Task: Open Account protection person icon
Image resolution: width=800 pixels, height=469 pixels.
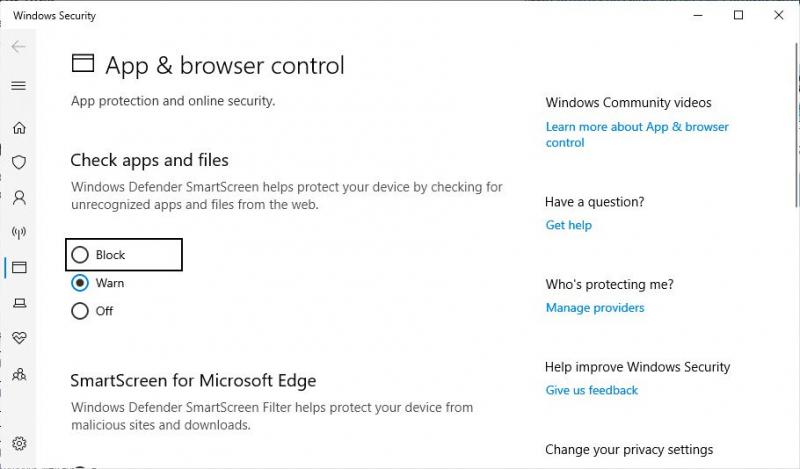Action: [x=18, y=198]
